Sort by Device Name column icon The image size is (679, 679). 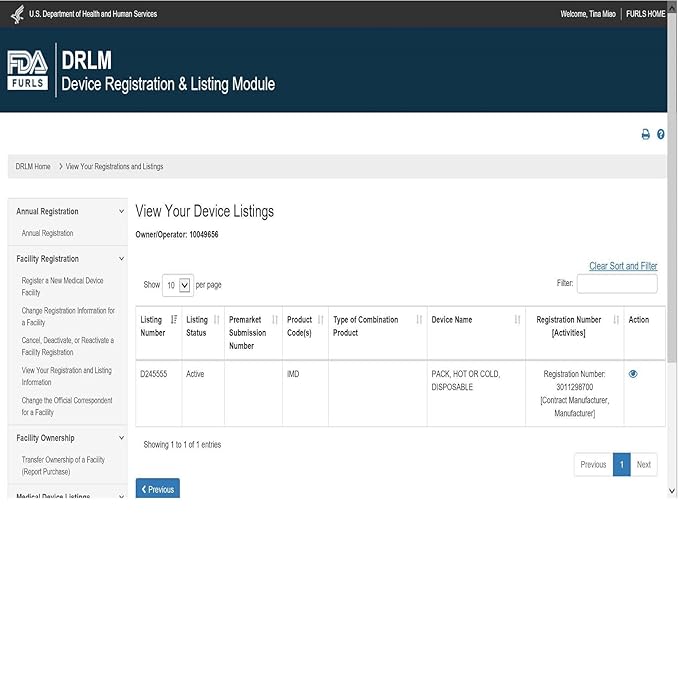(x=517, y=320)
